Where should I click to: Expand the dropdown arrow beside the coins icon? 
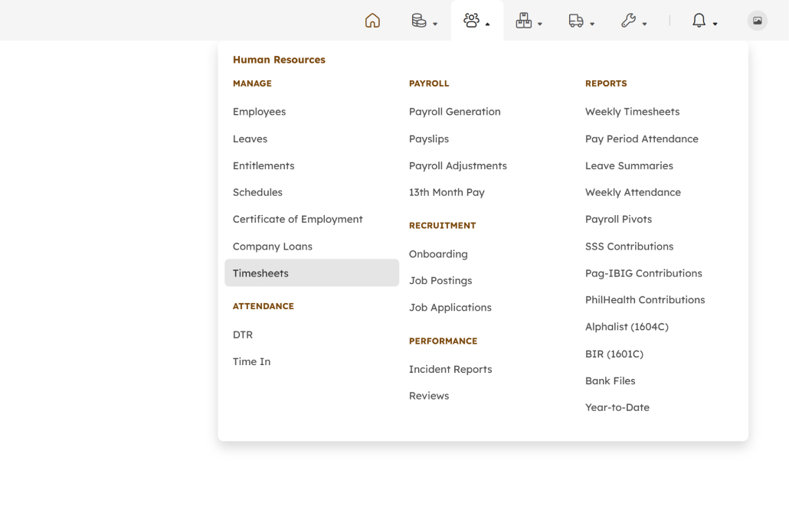point(435,24)
